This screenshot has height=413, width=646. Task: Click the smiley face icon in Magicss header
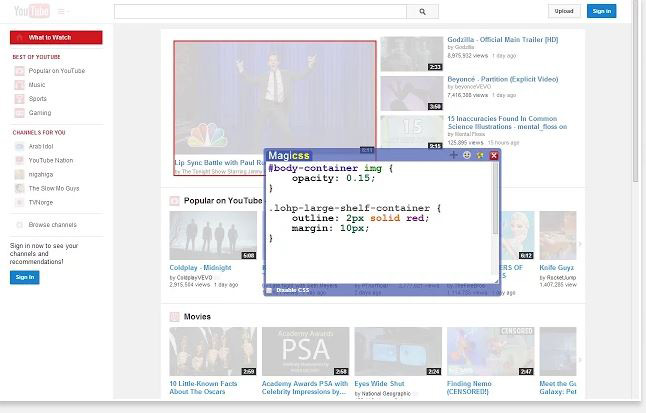467,155
